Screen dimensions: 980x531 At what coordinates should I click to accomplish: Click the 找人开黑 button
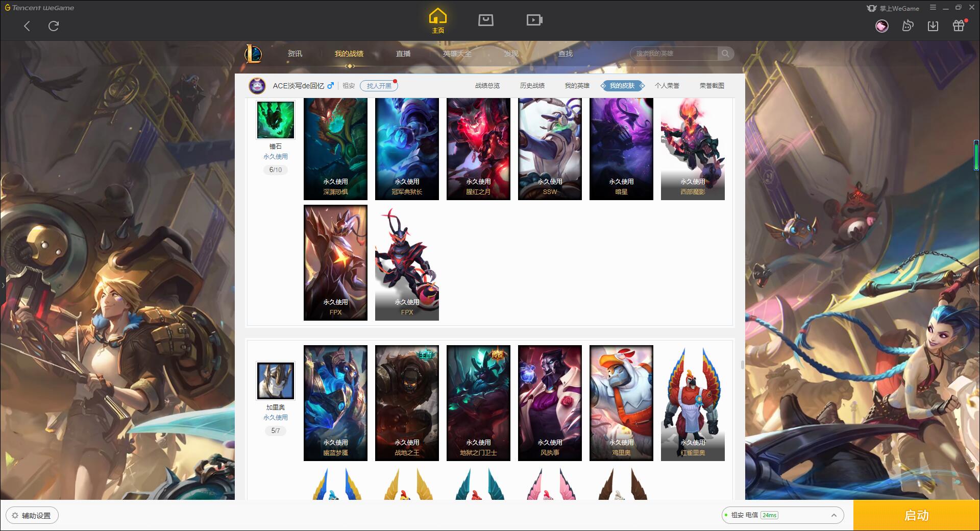(379, 86)
